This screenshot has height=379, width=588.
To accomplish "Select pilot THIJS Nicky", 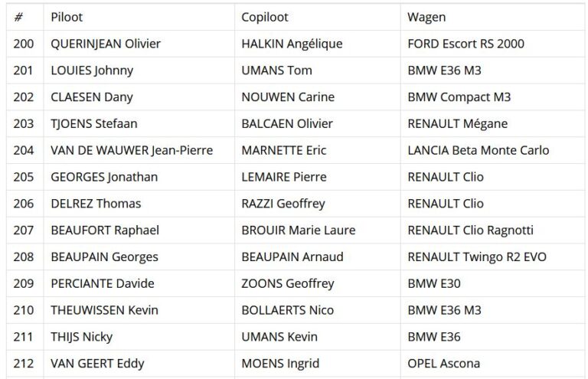I will pos(81,337).
